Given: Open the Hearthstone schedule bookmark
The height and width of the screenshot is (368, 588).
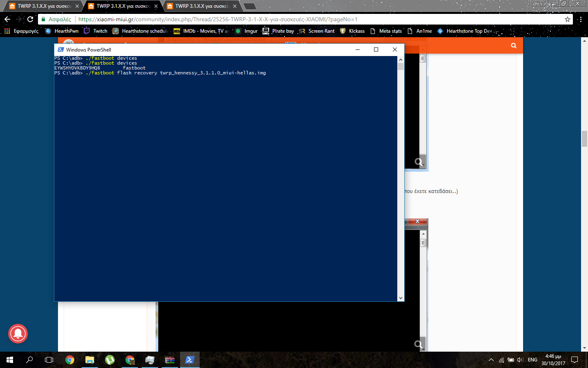Looking at the screenshot, I should [140, 31].
